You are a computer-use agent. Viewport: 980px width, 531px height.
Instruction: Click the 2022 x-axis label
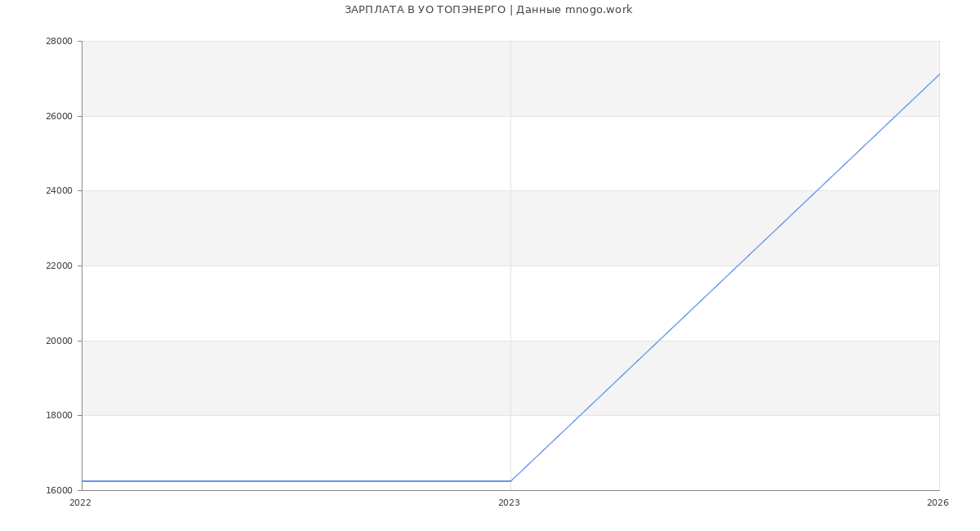tap(80, 503)
